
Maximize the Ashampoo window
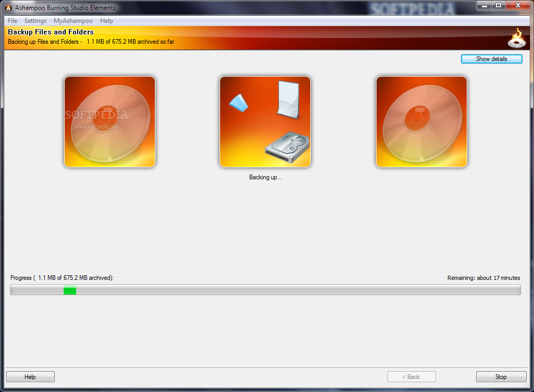tap(499, 5)
